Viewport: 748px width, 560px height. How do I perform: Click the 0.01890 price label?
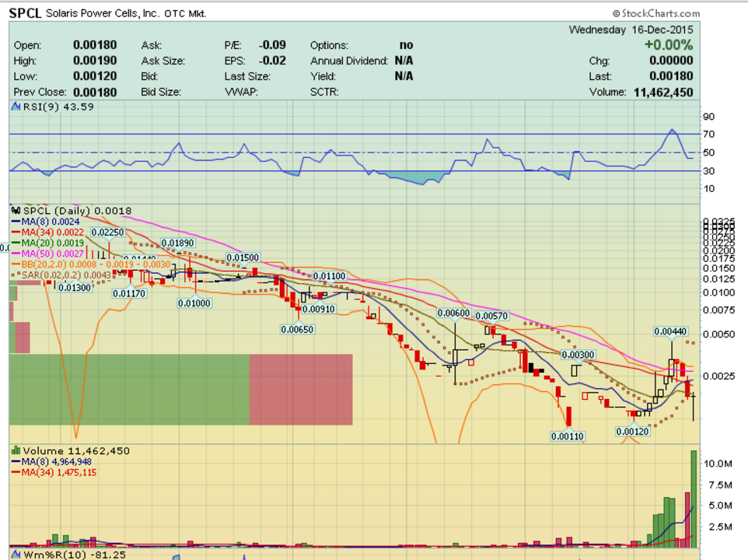pos(177,243)
